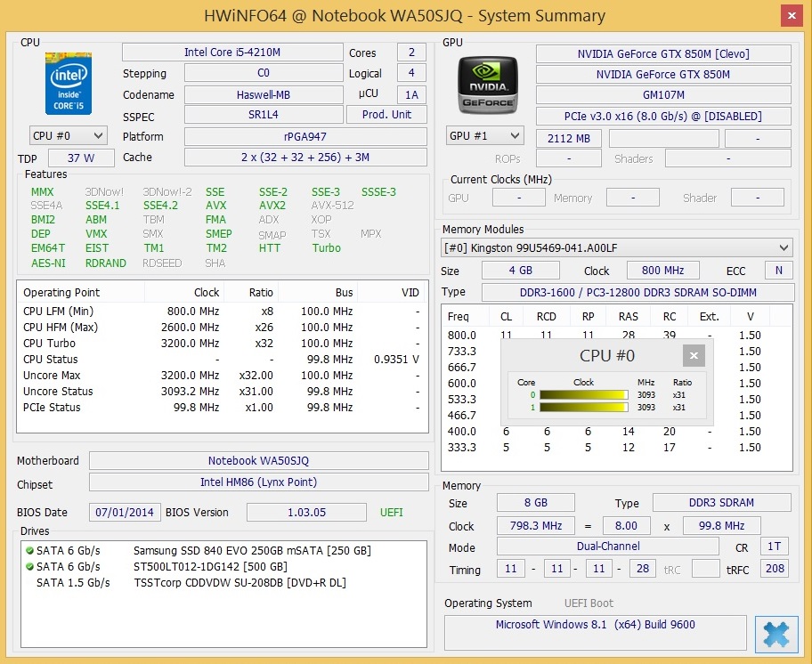Click the NVIDIA GeForce logo

click(487, 85)
